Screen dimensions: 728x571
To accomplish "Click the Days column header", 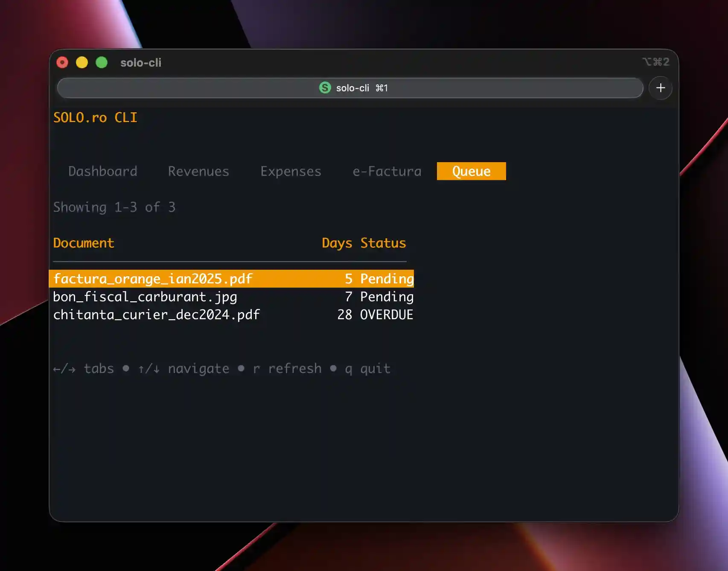I will coord(337,243).
